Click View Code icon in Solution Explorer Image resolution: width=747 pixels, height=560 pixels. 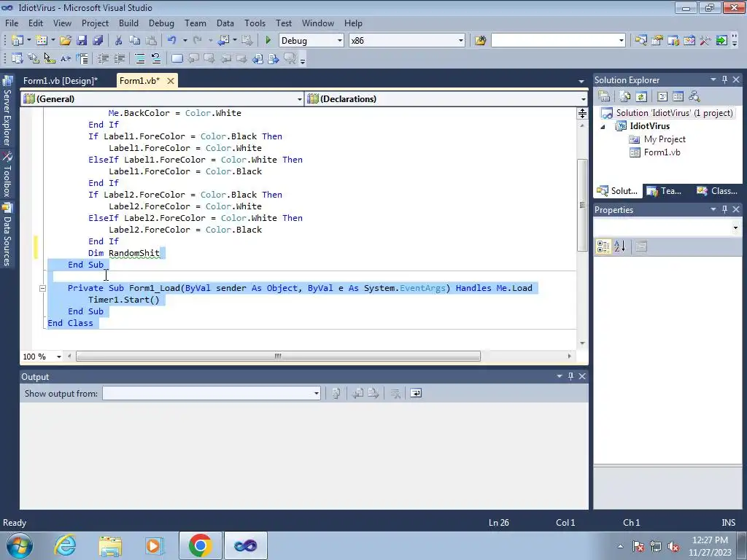(x=662, y=97)
